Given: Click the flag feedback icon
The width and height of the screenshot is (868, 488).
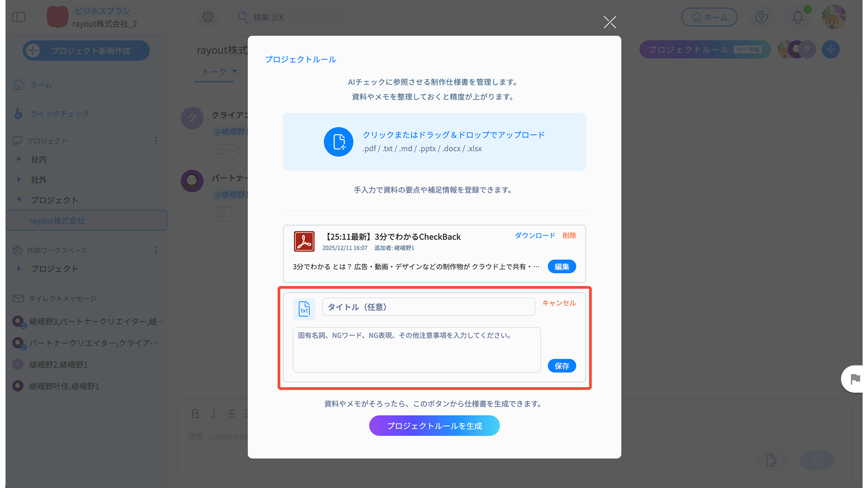Looking at the screenshot, I should (854, 379).
